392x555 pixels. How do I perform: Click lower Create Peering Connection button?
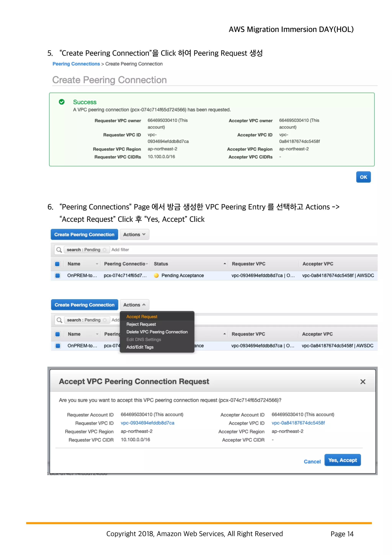85,305
